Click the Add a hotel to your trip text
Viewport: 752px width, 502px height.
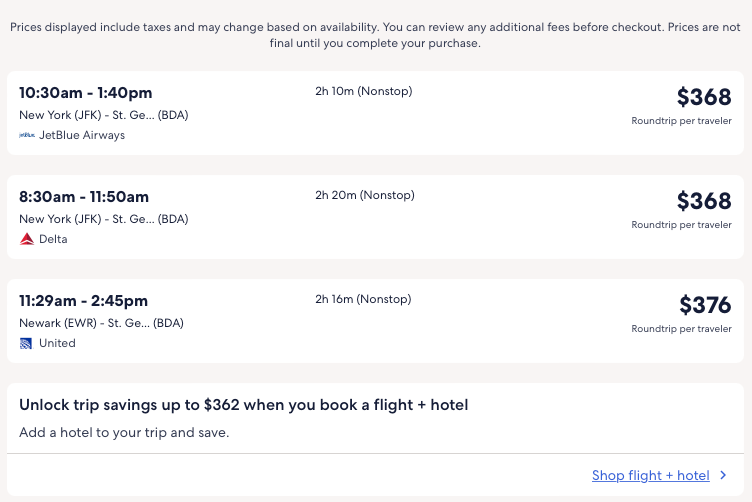(x=124, y=433)
